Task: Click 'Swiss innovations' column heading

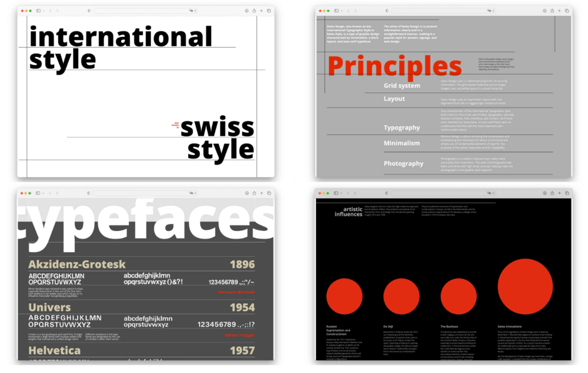Action: pyautogui.click(x=510, y=327)
